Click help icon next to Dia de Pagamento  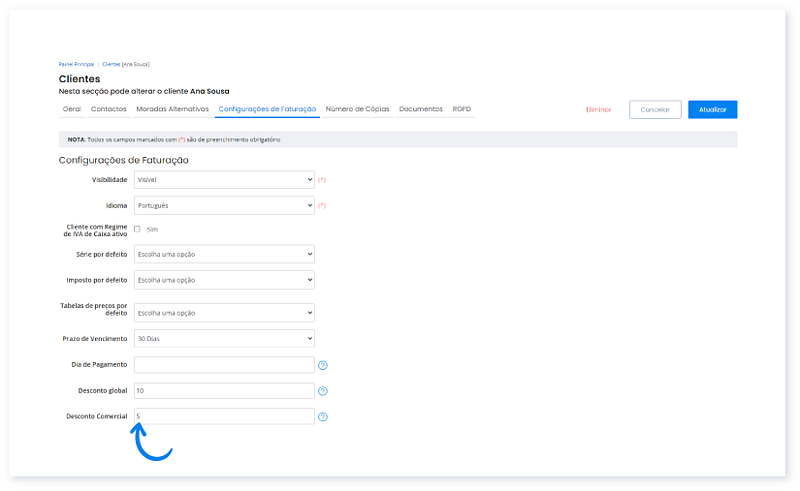323,365
